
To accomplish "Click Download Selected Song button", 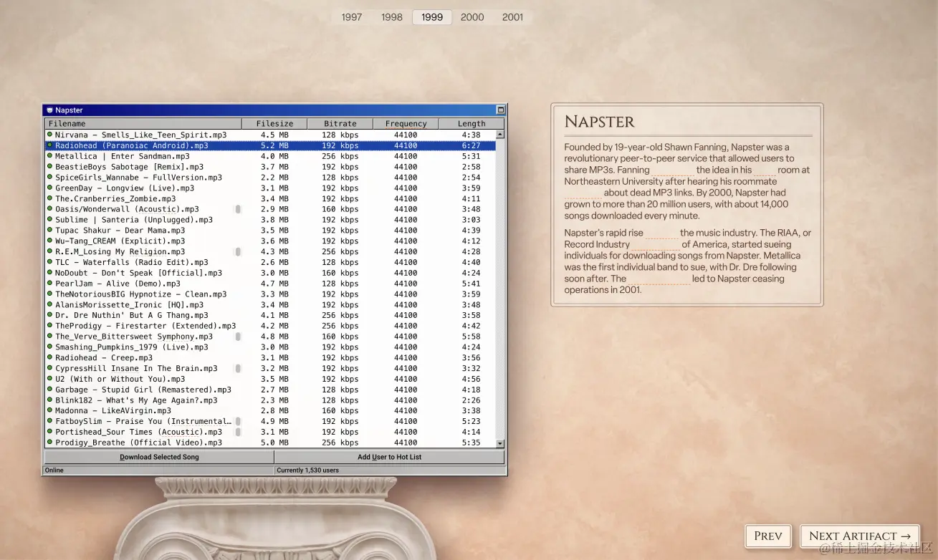I will [159, 457].
